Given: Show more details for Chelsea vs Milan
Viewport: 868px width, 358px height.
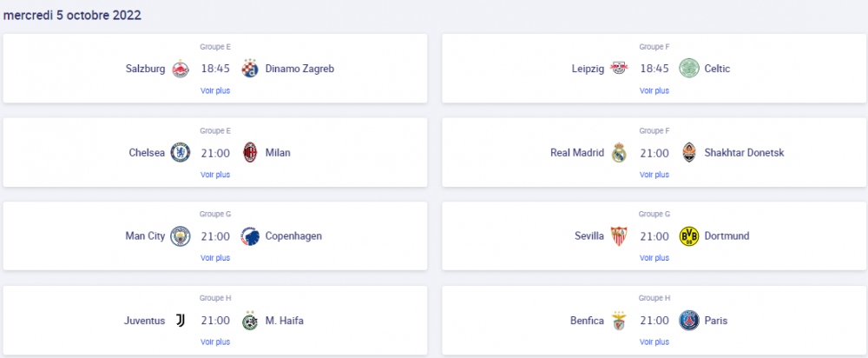Looking at the screenshot, I should click(x=215, y=175).
